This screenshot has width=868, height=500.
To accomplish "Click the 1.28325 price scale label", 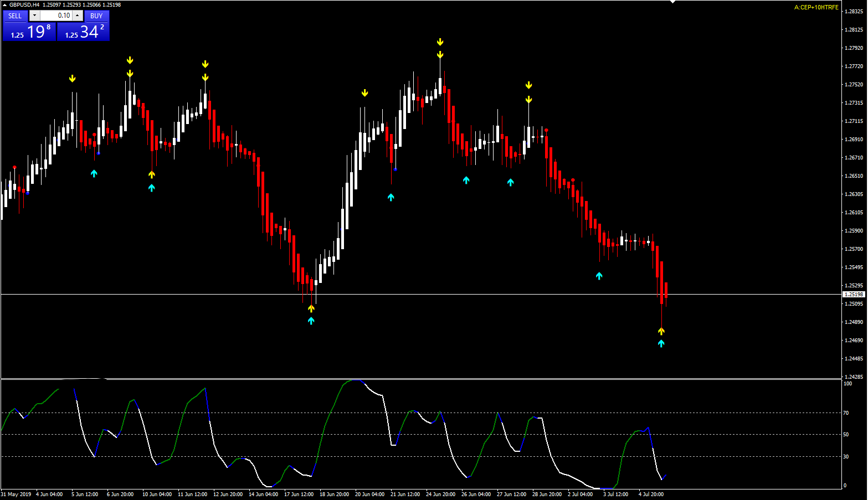I will [x=854, y=12].
